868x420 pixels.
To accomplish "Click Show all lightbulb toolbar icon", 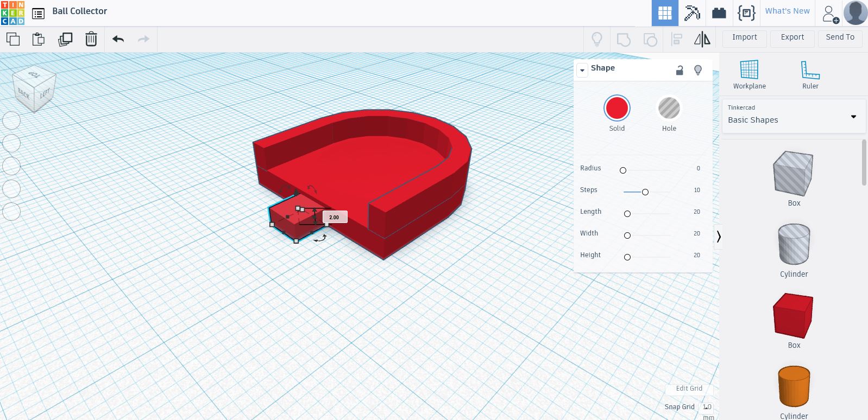I will [x=597, y=39].
